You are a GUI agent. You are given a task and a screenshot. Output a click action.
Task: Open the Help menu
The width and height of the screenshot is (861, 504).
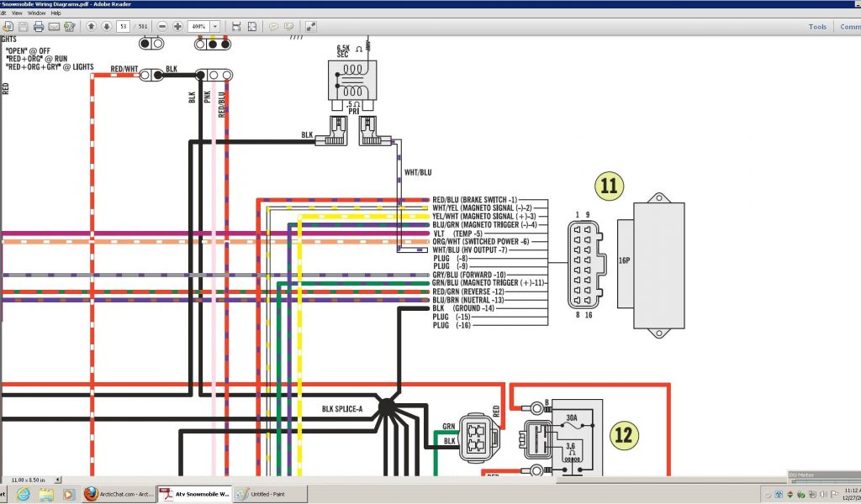(56, 13)
